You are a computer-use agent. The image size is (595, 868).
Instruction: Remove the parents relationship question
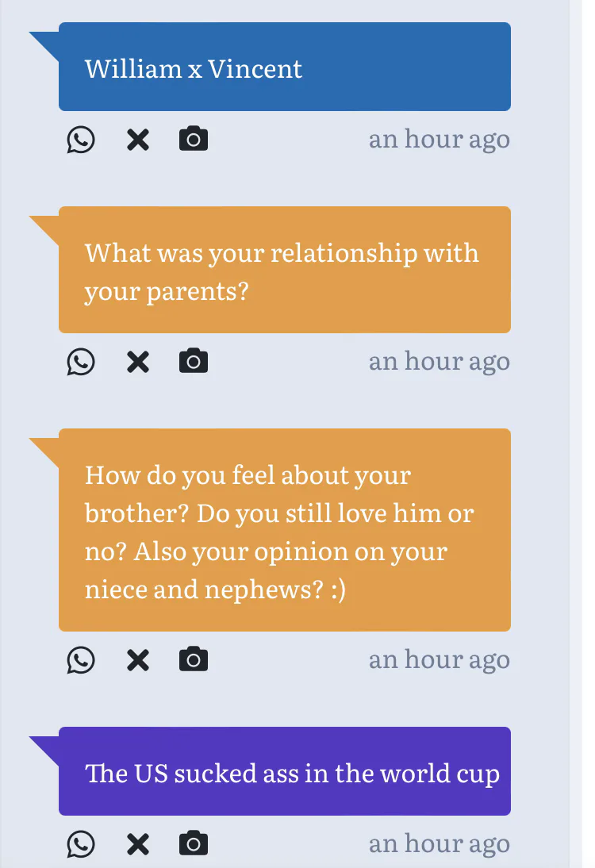click(x=138, y=363)
